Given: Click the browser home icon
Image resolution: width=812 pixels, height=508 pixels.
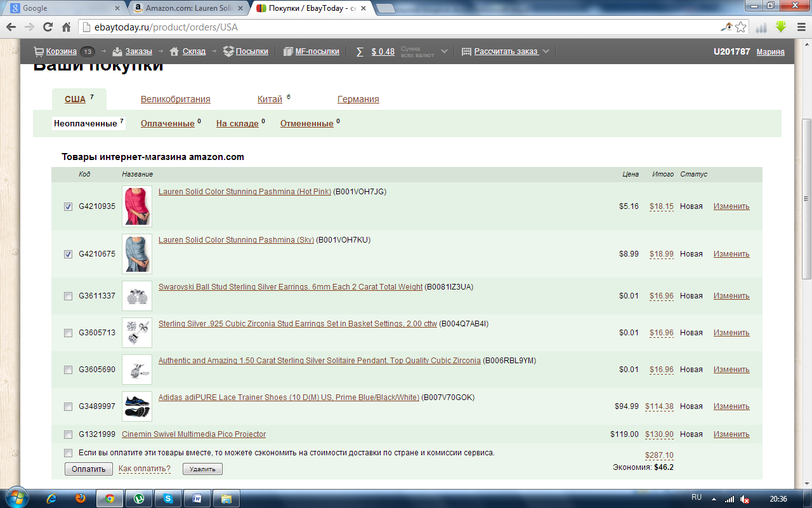Looking at the screenshot, I should 66,27.
